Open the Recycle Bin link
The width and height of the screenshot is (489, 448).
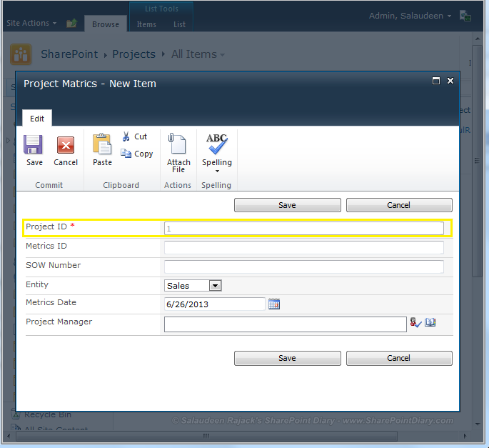(x=48, y=414)
